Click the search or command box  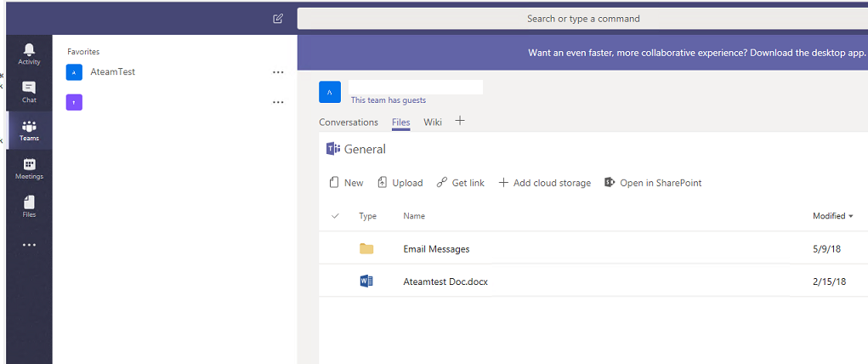pyautogui.click(x=582, y=19)
